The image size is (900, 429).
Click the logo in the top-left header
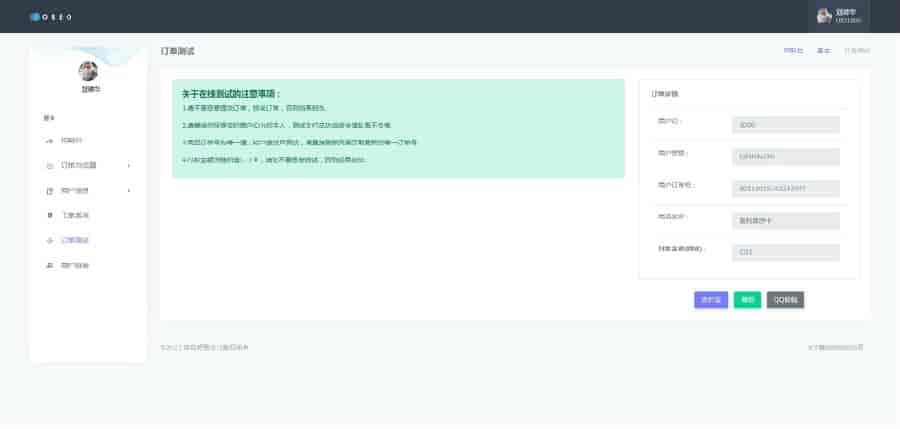tap(52, 17)
